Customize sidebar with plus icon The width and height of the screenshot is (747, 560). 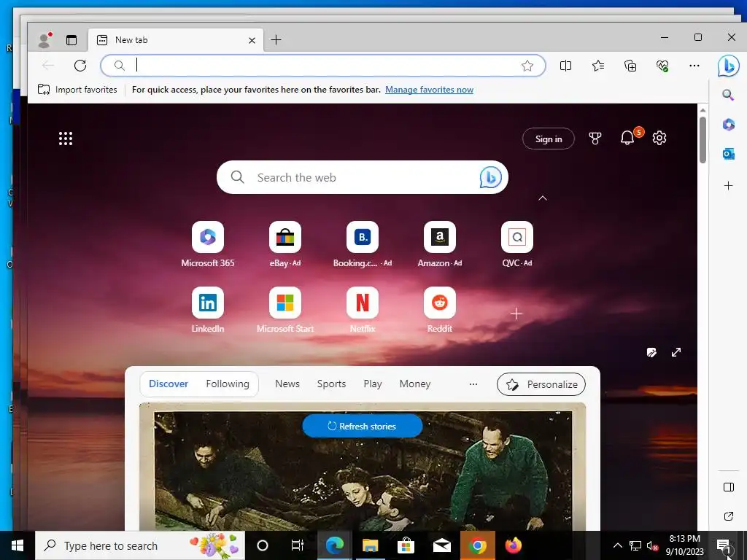(728, 186)
